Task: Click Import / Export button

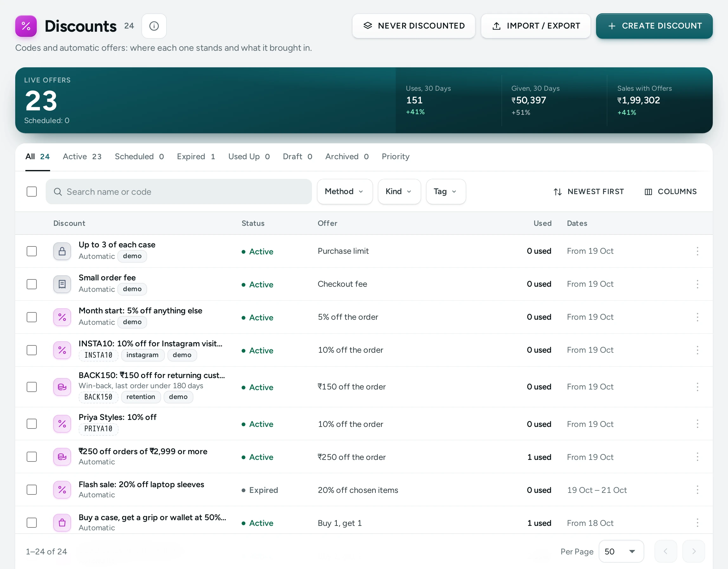Action: 535,26
